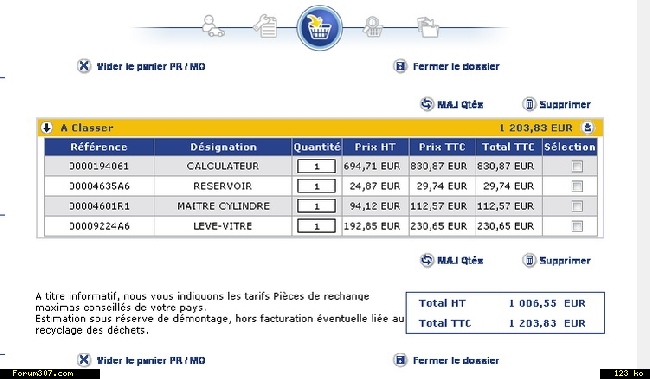Click top Fermer le dossier link
Viewport: 650px width, 379px height.
tap(456, 66)
